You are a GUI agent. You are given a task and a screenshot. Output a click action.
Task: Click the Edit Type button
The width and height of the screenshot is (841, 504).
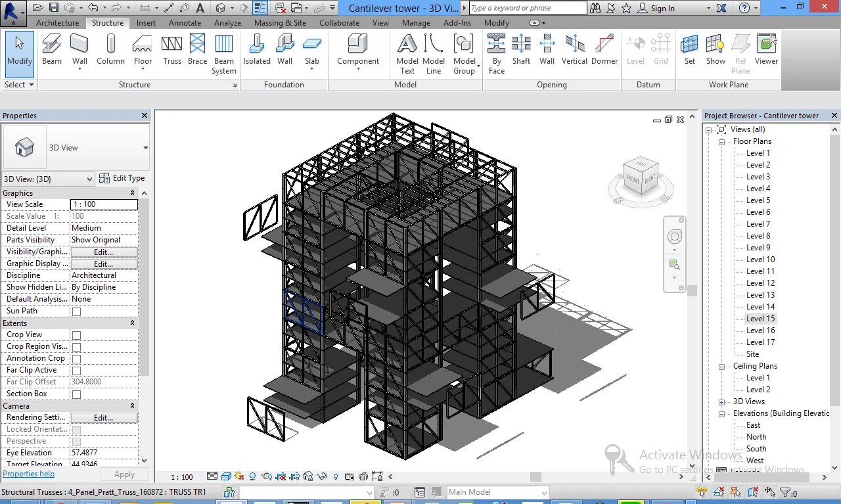tap(127, 177)
